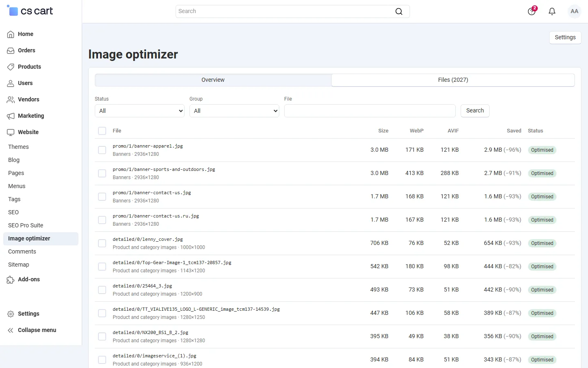Image resolution: width=588 pixels, height=368 pixels.
Task: Click the Size column header
Action: tap(383, 131)
